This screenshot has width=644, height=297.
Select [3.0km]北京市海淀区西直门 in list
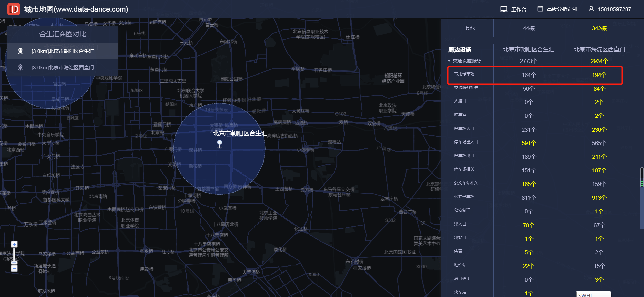tap(63, 68)
